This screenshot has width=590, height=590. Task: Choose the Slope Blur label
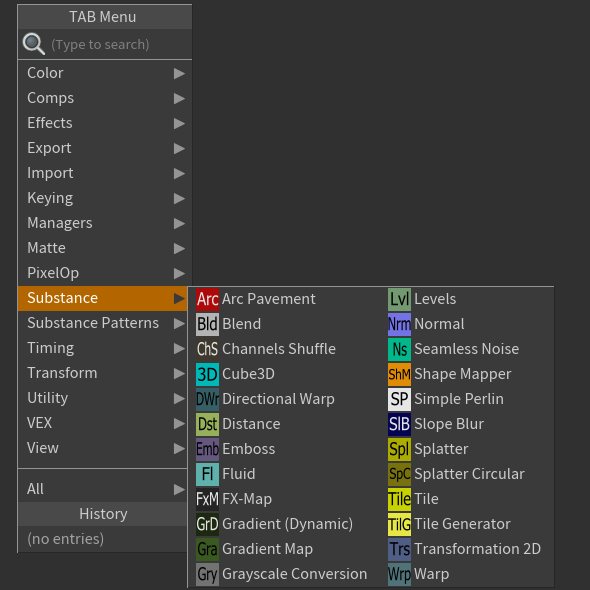tap(449, 424)
